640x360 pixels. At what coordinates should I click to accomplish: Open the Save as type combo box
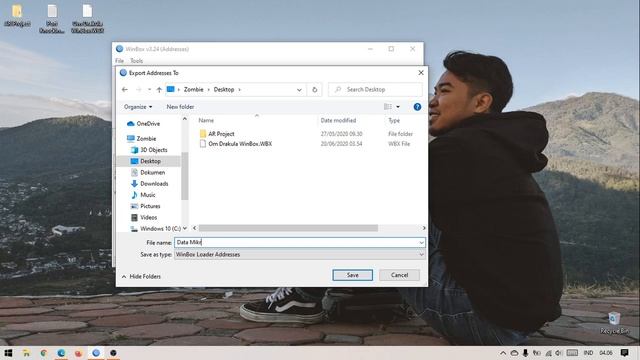[300, 254]
